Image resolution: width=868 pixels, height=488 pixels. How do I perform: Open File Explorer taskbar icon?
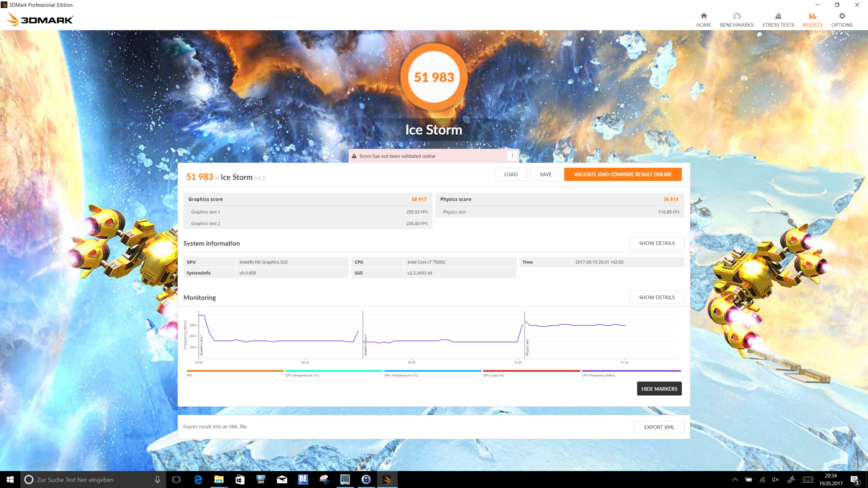coord(219,479)
